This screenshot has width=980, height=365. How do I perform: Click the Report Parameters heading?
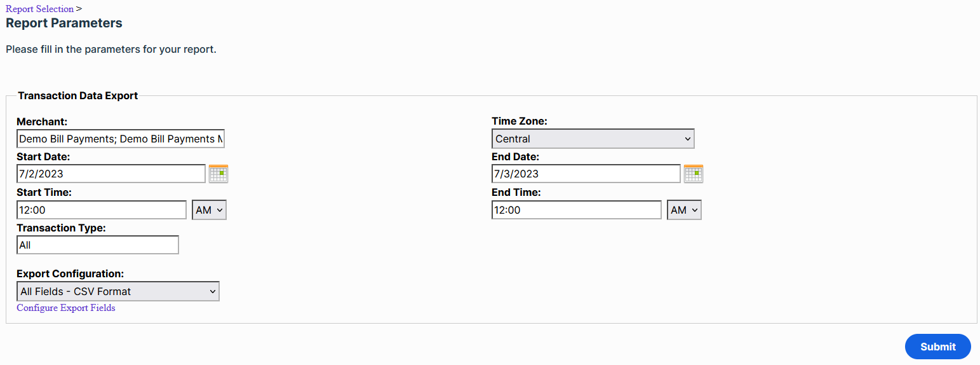[64, 24]
